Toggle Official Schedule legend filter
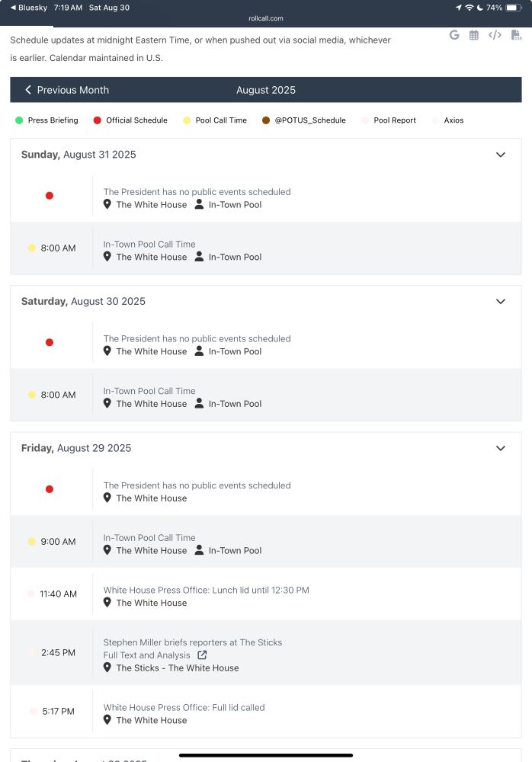The width and height of the screenshot is (532, 762). click(x=130, y=120)
